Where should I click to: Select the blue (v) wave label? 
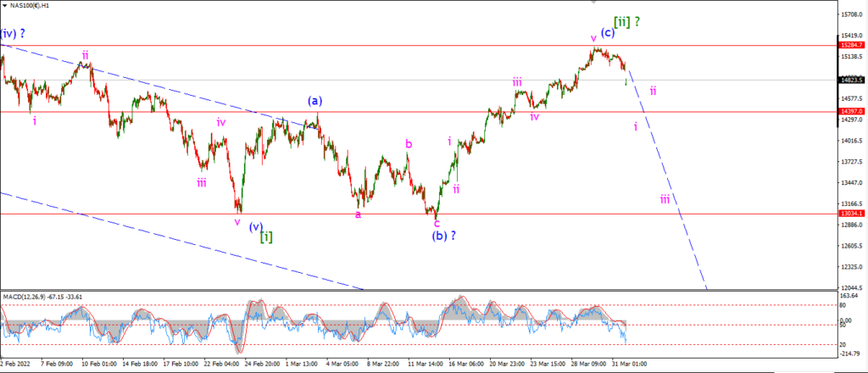(x=256, y=226)
